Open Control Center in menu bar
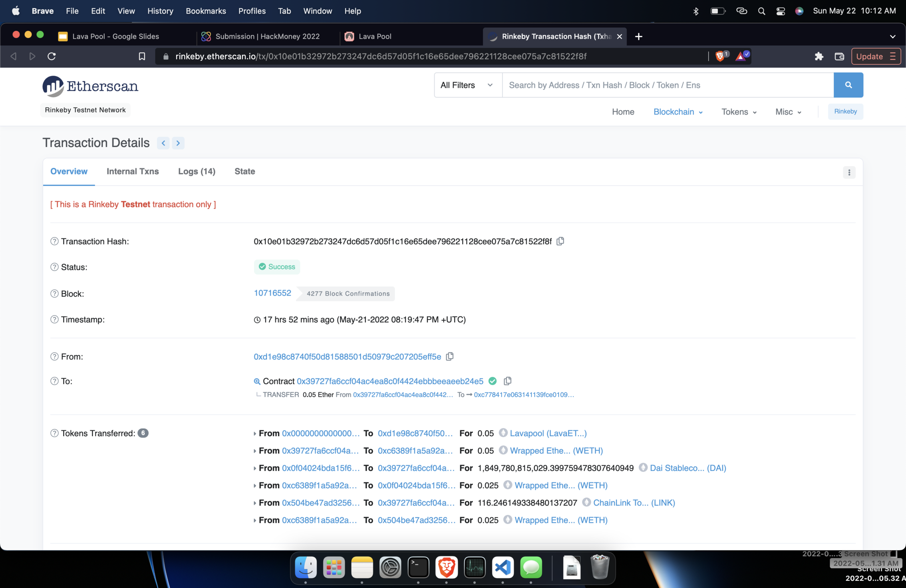 point(780,11)
